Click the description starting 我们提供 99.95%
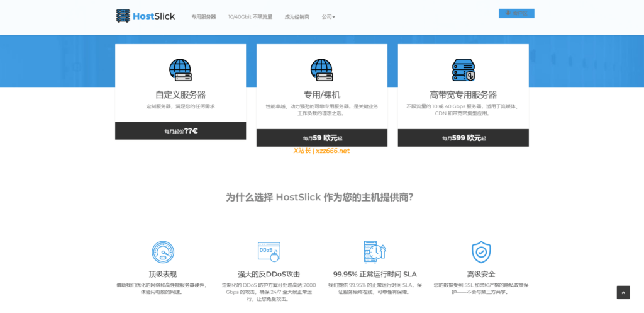This screenshot has height=313, width=644. (375, 288)
